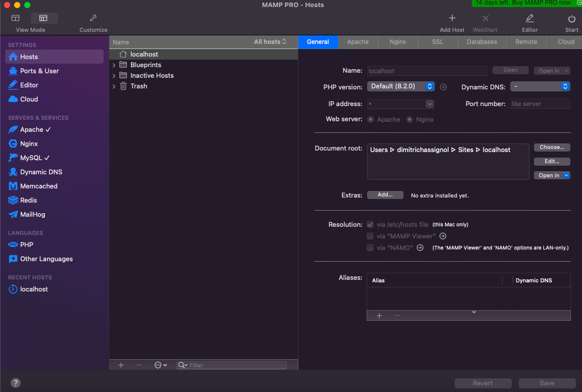Click the Save button

(547, 383)
